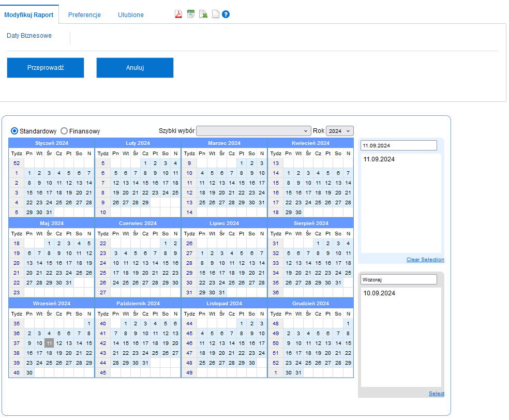The height and width of the screenshot is (420, 509).
Task: Switch to the Preferencje tab
Action: click(84, 15)
